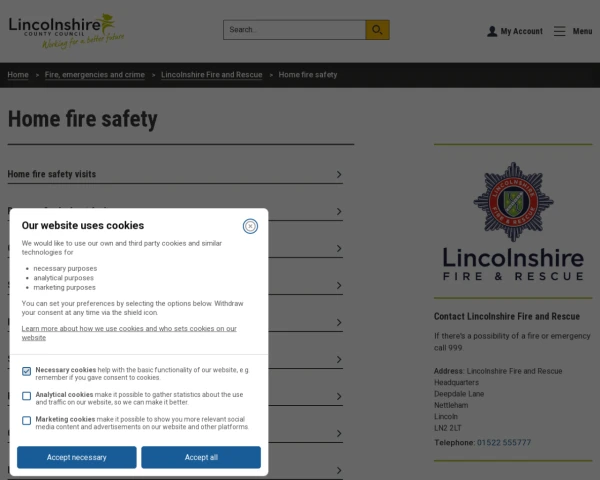Toggle the Necessary cookies checkbox
This screenshot has width=600, height=480.
click(26, 371)
